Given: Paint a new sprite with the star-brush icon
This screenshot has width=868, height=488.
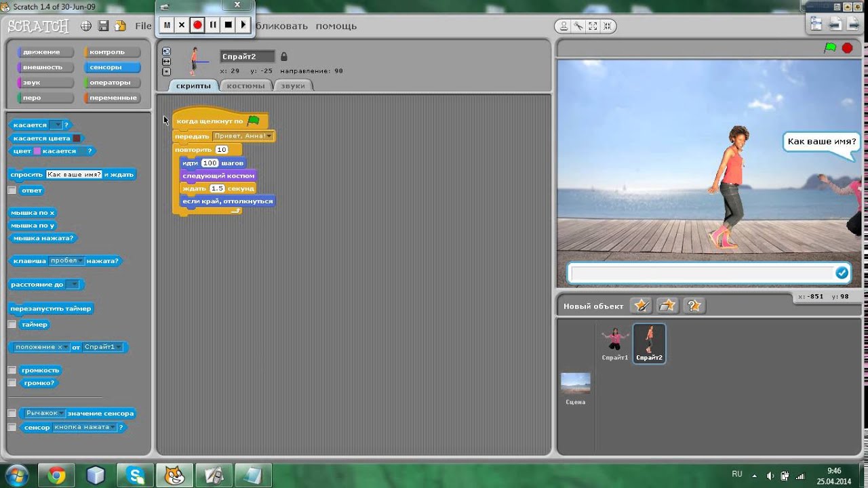Looking at the screenshot, I should [x=641, y=305].
